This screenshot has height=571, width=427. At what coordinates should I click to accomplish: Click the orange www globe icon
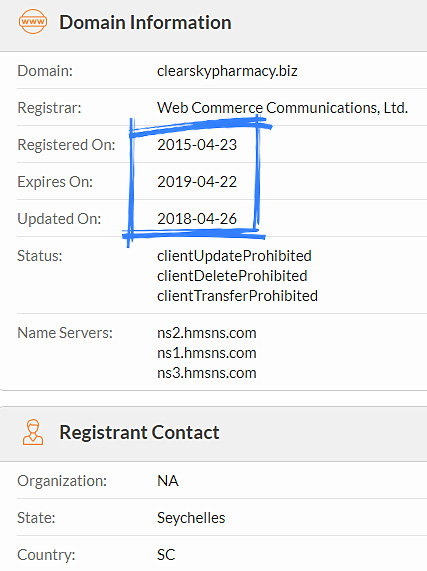tap(33, 21)
